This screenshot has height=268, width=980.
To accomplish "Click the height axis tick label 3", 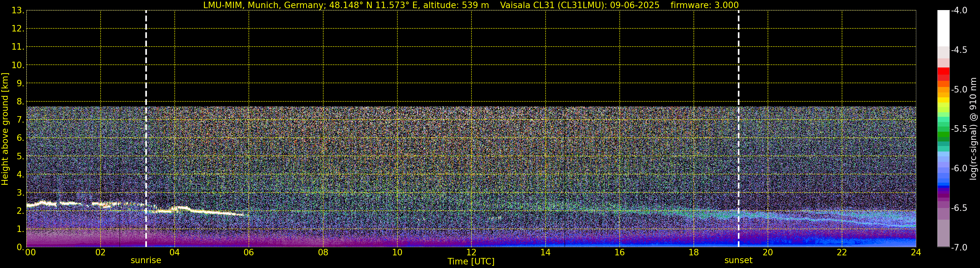I will pyautogui.click(x=20, y=192).
